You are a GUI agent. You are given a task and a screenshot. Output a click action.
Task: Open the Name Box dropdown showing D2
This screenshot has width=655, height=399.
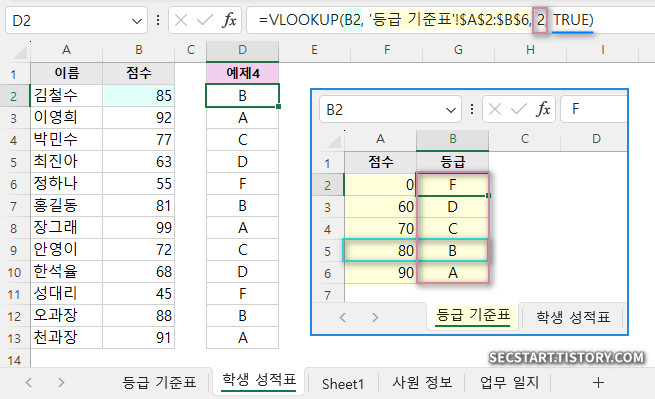pos(137,21)
